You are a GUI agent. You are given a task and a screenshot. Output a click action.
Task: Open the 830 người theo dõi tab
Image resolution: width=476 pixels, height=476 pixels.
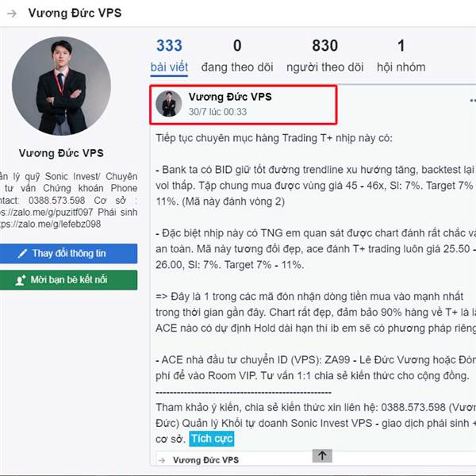pos(324,56)
